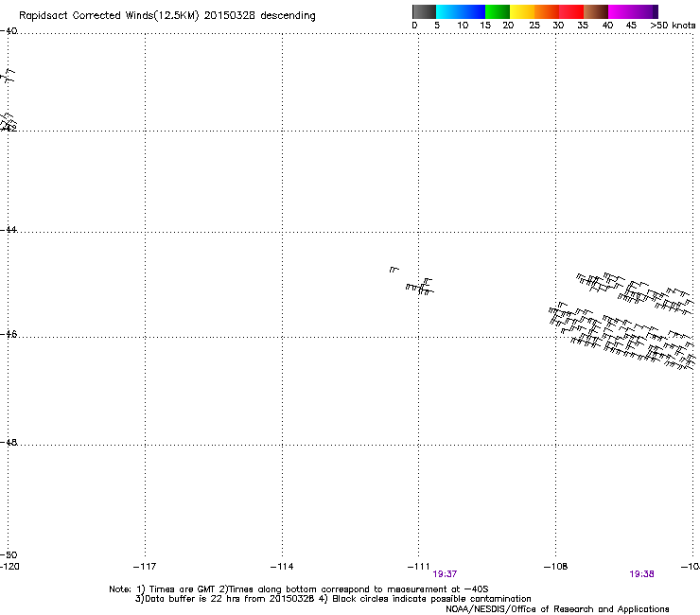Click the -117 longitude axis label
This screenshot has width=700, height=615.
[145, 567]
